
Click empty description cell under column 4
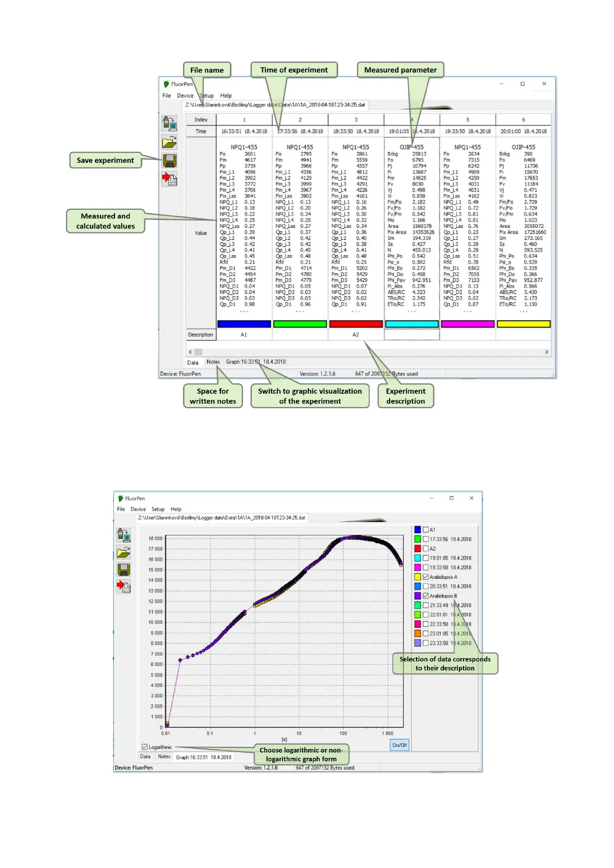[x=412, y=335]
